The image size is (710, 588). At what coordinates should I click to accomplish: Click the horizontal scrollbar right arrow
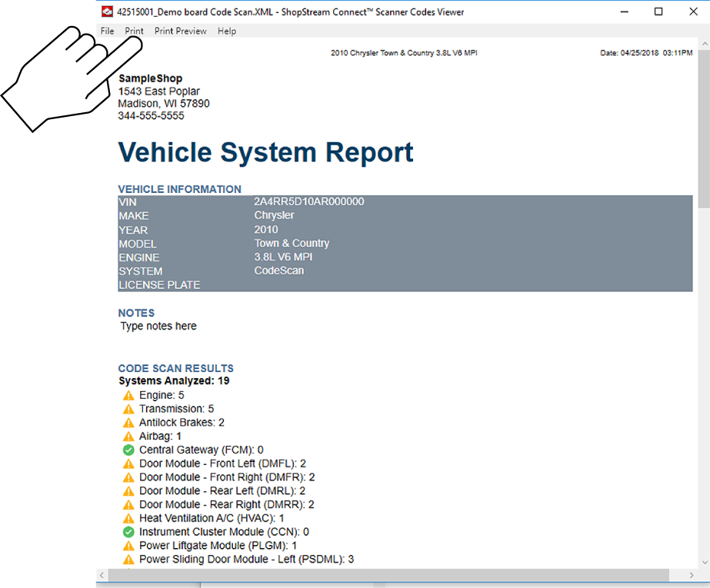[690, 576]
